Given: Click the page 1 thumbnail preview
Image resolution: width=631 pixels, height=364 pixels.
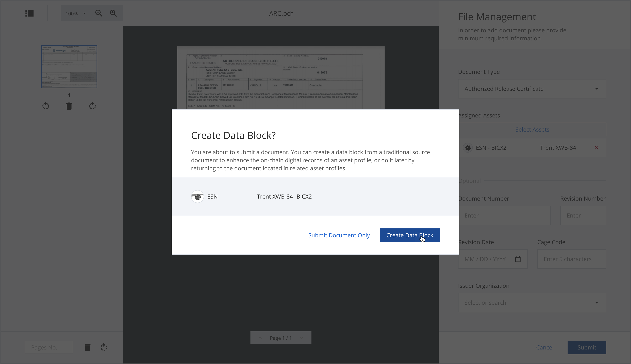Looking at the screenshot, I should click(69, 67).
